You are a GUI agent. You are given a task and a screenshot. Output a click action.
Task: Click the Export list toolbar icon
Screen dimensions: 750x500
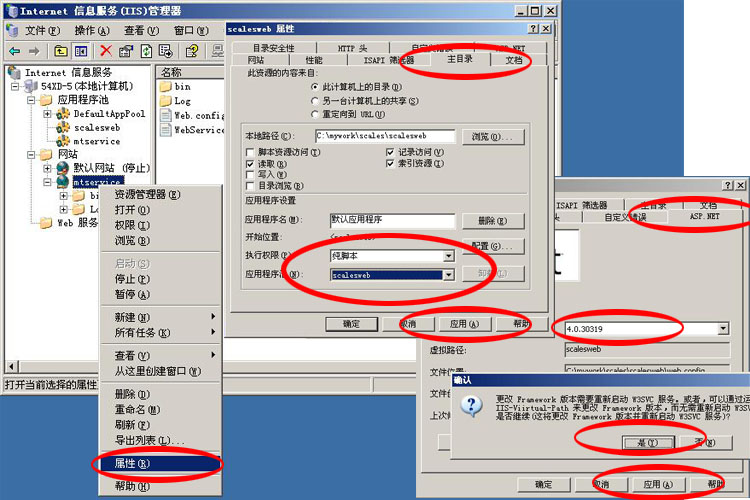165,51
